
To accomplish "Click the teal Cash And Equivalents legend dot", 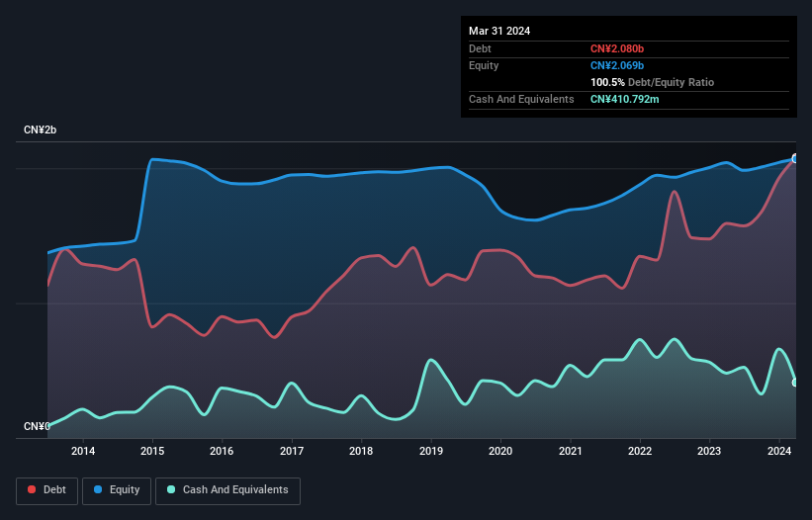I will click(x=171, y=489).
